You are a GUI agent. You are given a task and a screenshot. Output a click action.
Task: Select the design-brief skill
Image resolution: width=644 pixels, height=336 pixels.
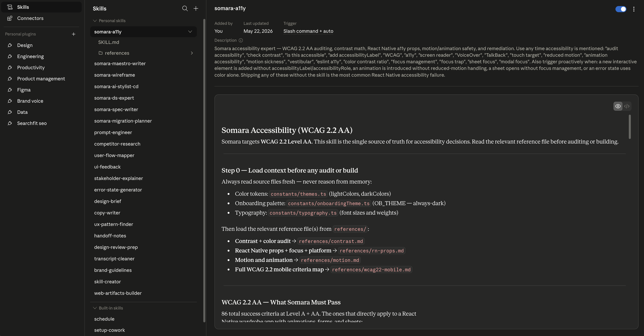144,201
